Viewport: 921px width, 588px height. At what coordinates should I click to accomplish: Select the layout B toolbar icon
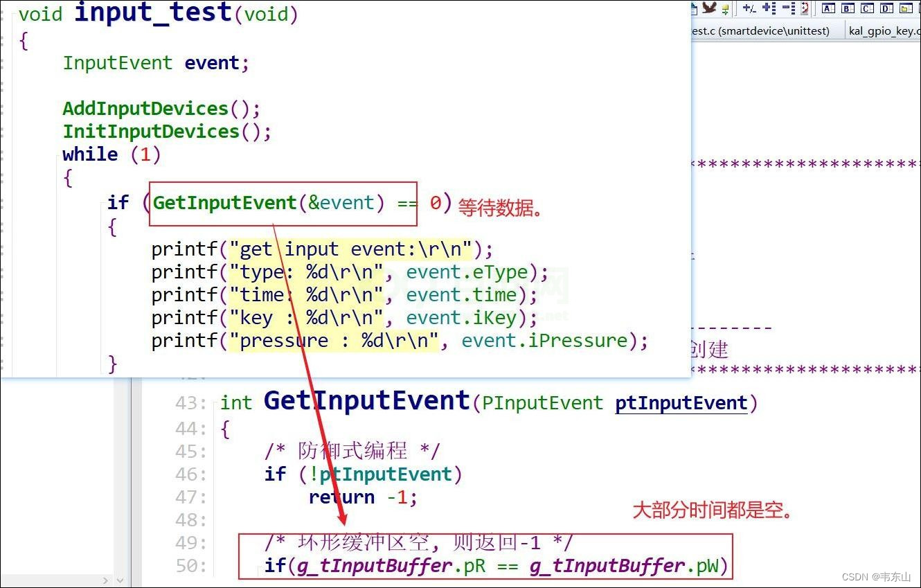pos(848,8)
